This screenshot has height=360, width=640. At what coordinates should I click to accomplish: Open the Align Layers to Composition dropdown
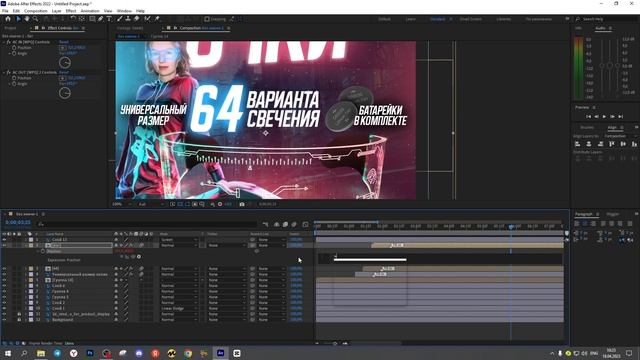coord(620,136)
